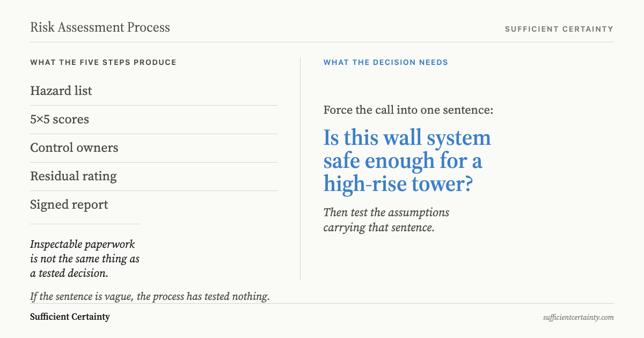Click the 'a tested decision' line

click(x=69, y=273)
